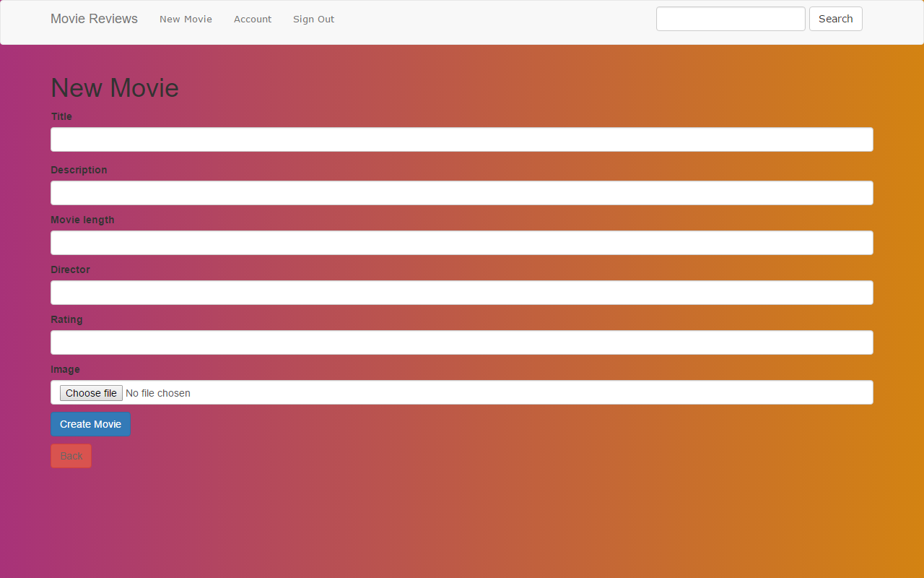Screen dimensions: 924x578
Task: Select the Rating input field
Action: (x=462, y=342)
